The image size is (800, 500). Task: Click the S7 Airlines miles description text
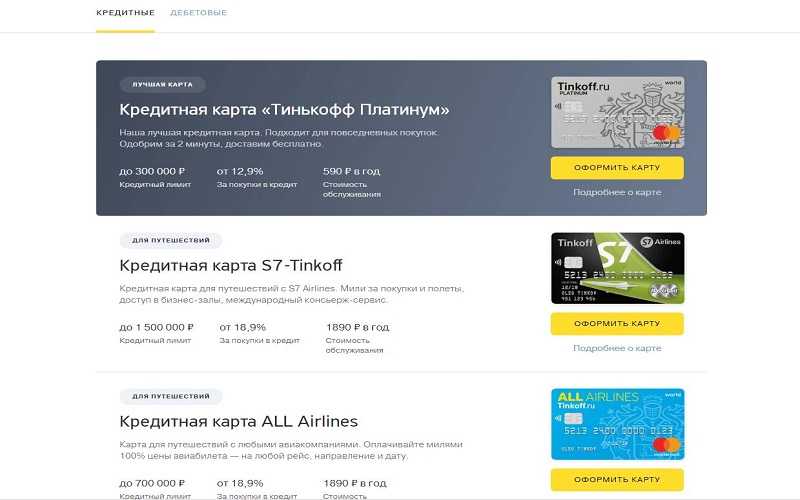291,294
